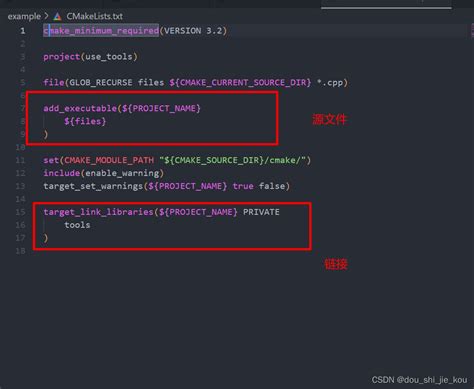Click target_set_warnings function call

93,186
